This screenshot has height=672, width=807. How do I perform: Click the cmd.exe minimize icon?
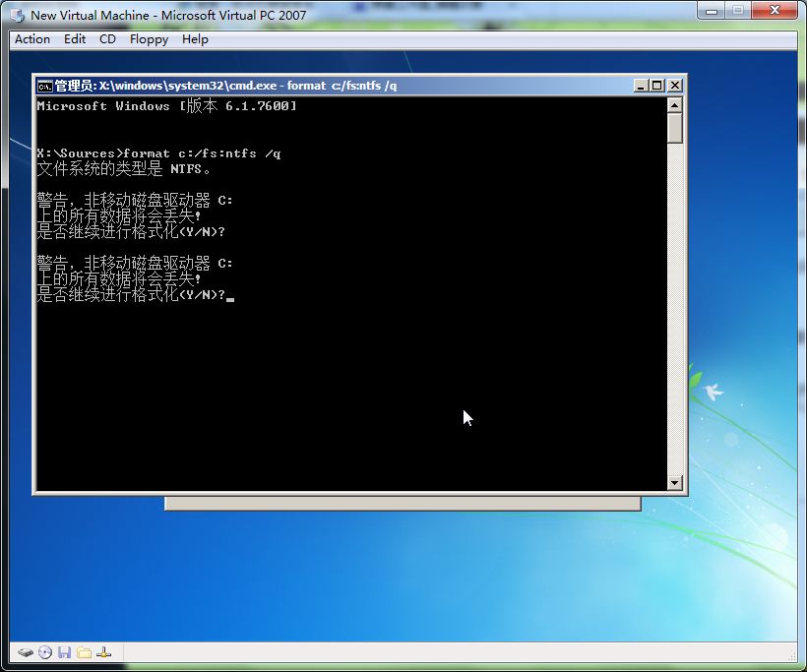(639, 86)
